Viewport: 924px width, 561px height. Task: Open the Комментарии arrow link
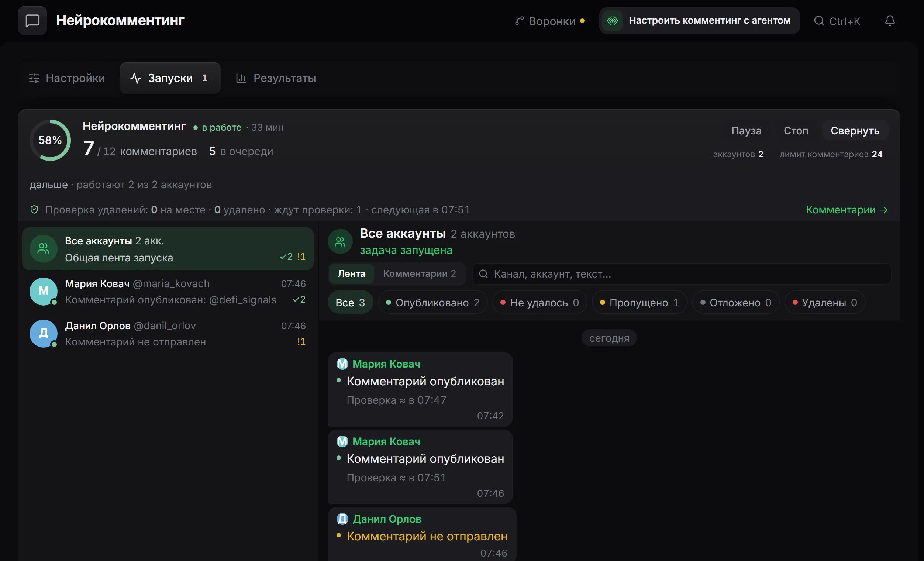[847, 210]
